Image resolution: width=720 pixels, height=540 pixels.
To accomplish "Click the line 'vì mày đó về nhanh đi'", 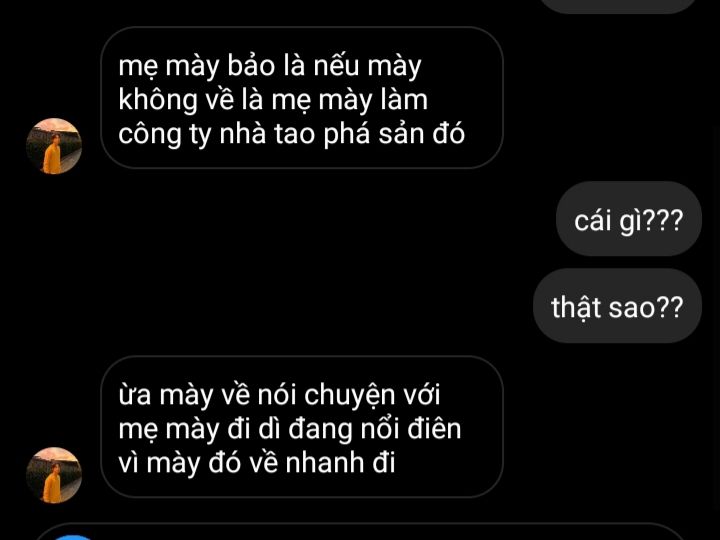I will click(257, 462).
